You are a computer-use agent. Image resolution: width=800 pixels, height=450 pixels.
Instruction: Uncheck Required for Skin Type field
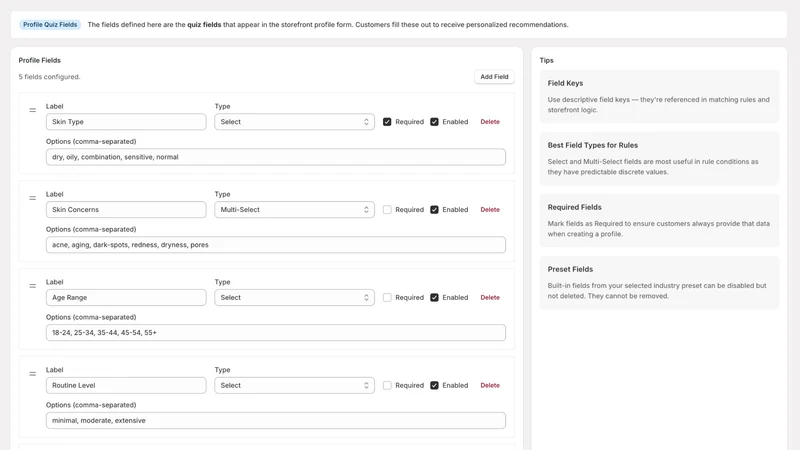(x=387, y=122)
